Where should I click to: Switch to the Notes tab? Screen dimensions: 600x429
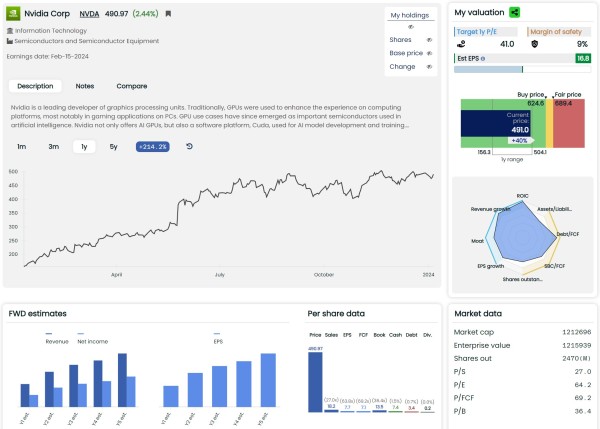click(85, 86)
